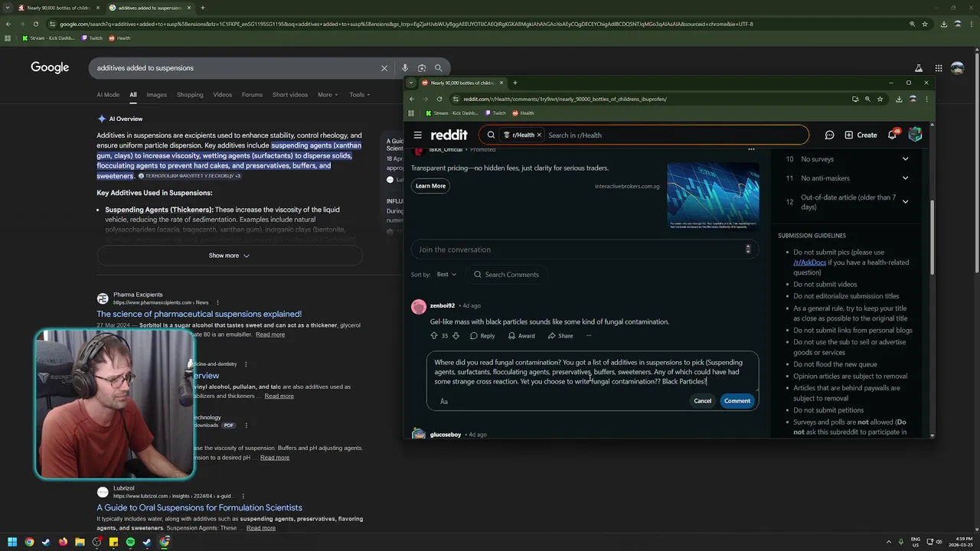Viewport: 980px width, 551px height.
Task: Open the /r/AskDocs link
Action: coord(810,262)
